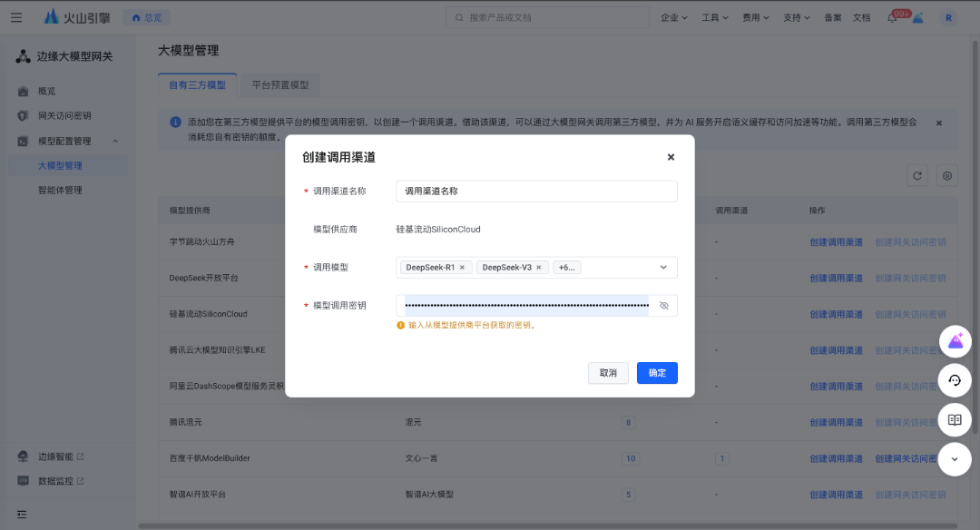Image resolution: width=980 pixels, height=530 pixels.
Task: Switch to 自有三方模型 tab
Action: tap(198, 85)
